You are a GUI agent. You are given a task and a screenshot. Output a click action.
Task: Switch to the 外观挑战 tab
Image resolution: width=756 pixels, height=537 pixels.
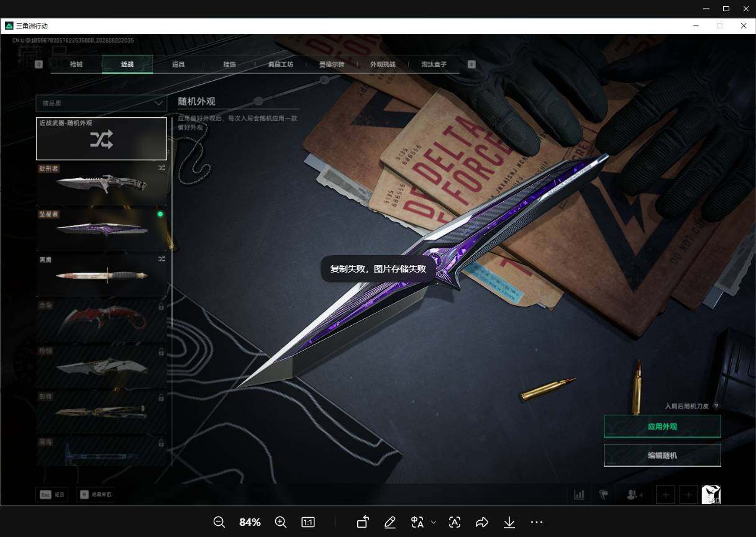pos(383,64)
